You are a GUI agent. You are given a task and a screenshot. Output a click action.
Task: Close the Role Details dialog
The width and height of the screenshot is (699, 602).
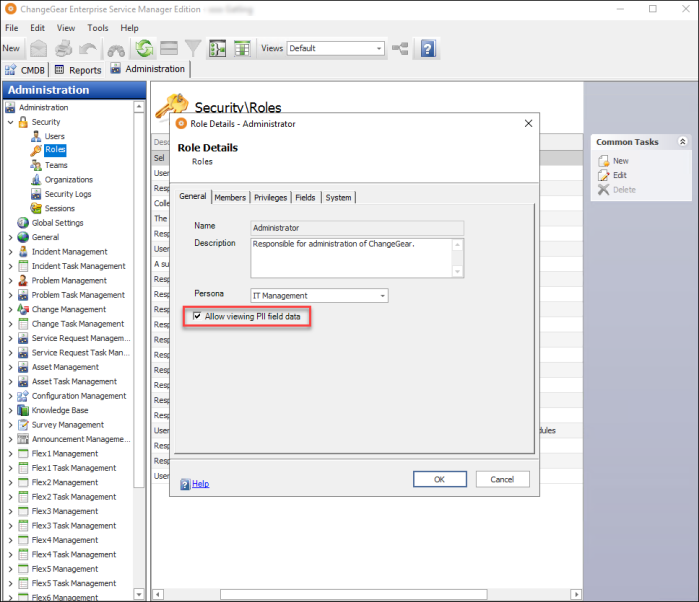528,123
